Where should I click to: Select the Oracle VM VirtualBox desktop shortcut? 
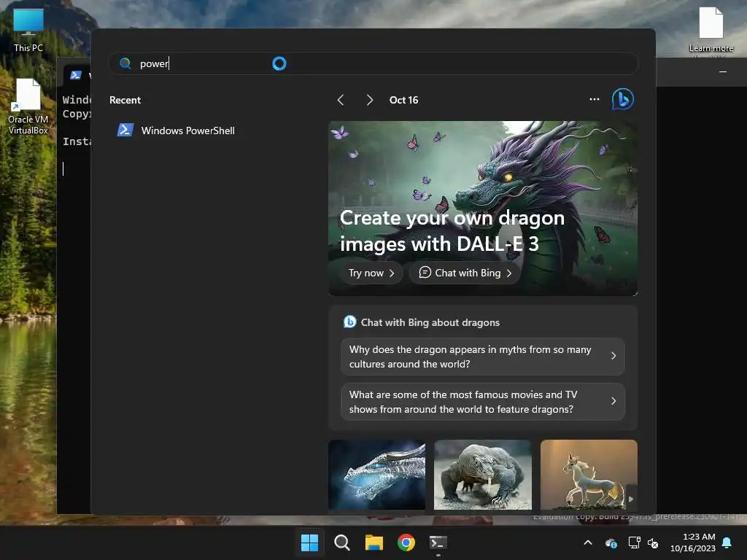(x=28, y=106)
